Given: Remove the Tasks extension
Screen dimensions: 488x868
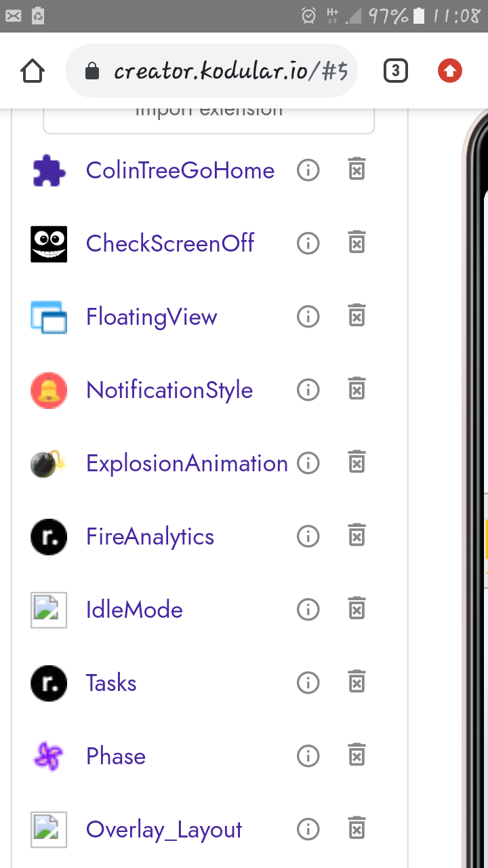Looking at the screenshot, I should click(357, 682).
